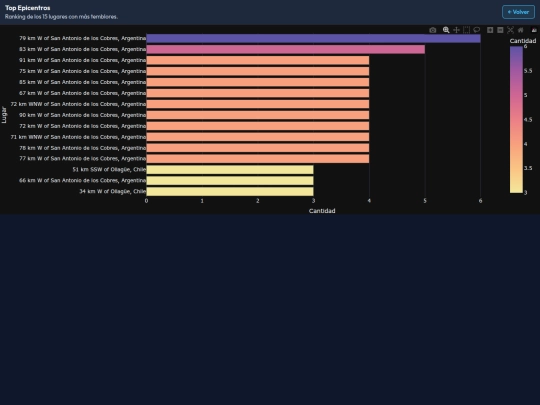The image size is (540, 405).
Task: Select the bar for 71 km WNW
Action: click(x=258, y=137)
